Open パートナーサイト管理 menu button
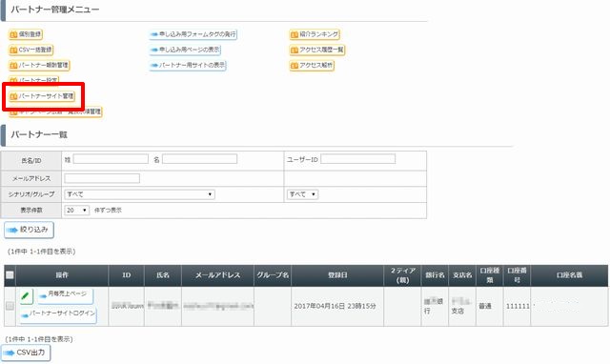610x364 pixels. click(x=42, y=96)
